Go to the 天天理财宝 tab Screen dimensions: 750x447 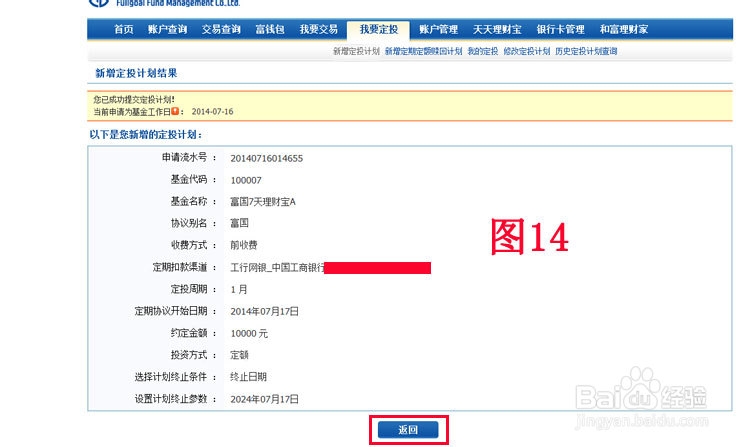click(497, 29)
